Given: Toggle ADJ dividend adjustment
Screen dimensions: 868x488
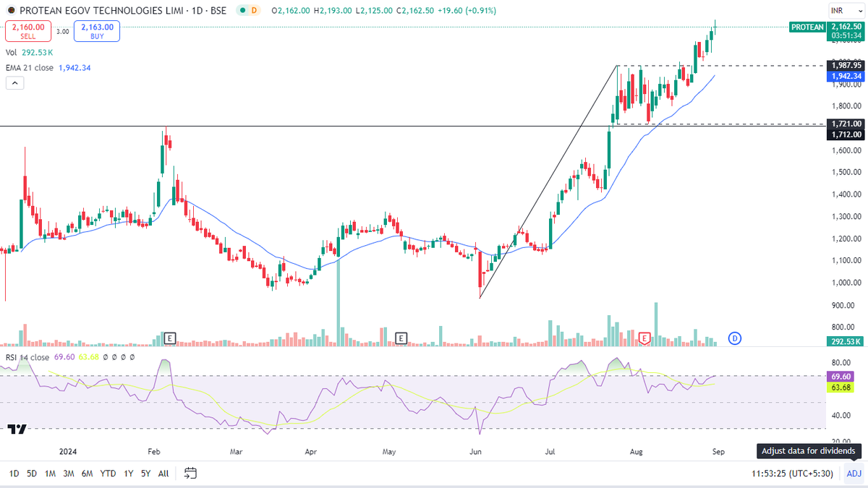Looking at the screenshot, I should coord(854,474).
